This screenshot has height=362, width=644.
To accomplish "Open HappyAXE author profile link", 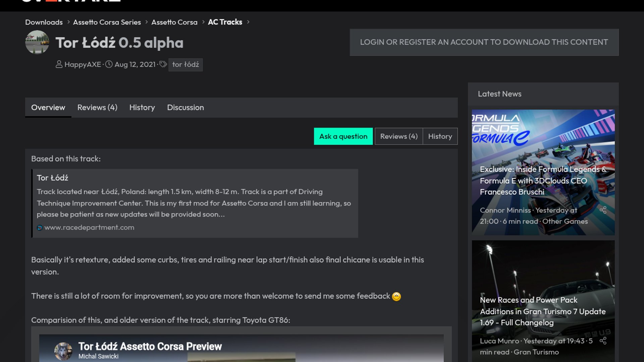I will 83,64.
